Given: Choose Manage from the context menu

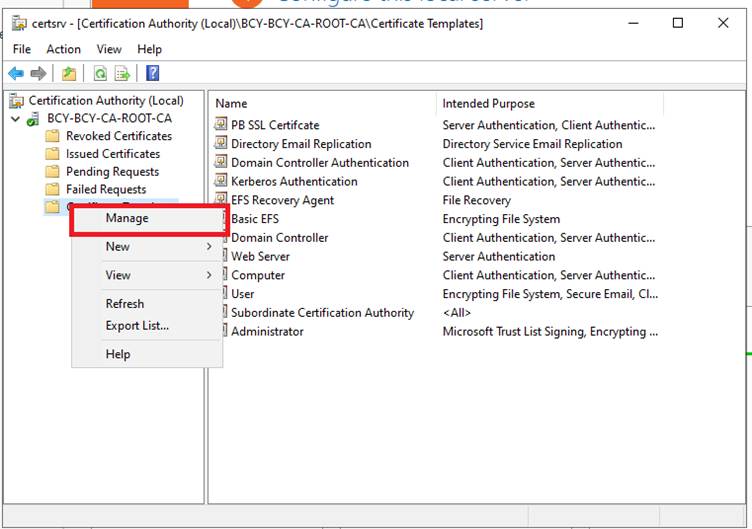Looking at the screenshot, I should (x=127, y=218).
